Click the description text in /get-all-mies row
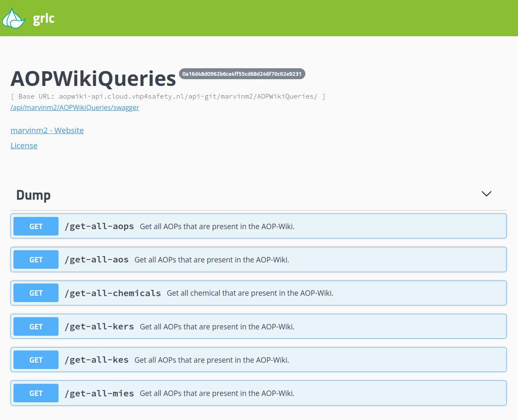This screenshot has height=420, width=518. coord(217,393)
